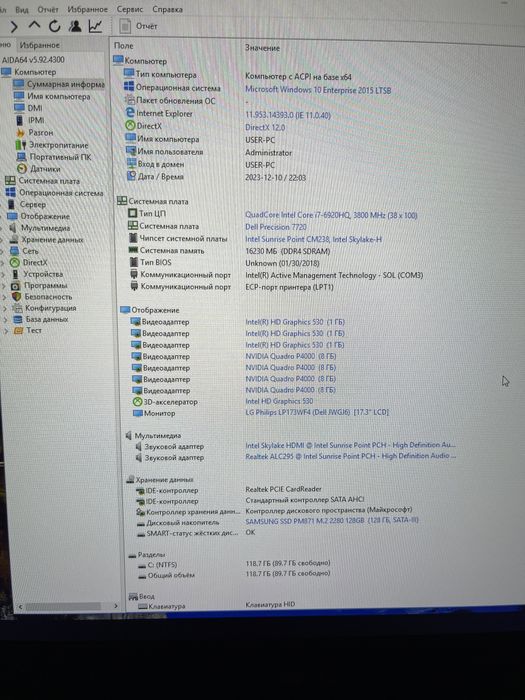The height and width of the screenshot is (700, 525).
Task: Select Сеть tree item
Action: 25,251
